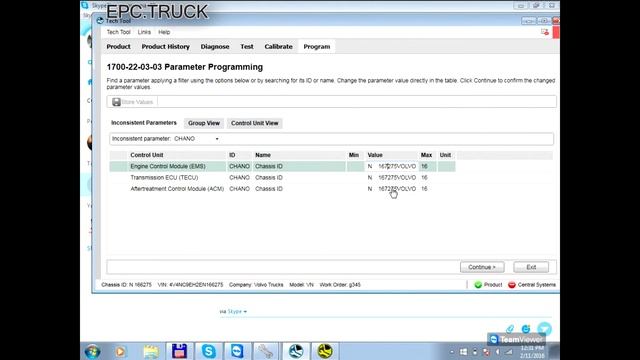This screenshot has height=360, width=640.
Task: Switch to the Diagnose tab
Action: coord(215,47)
